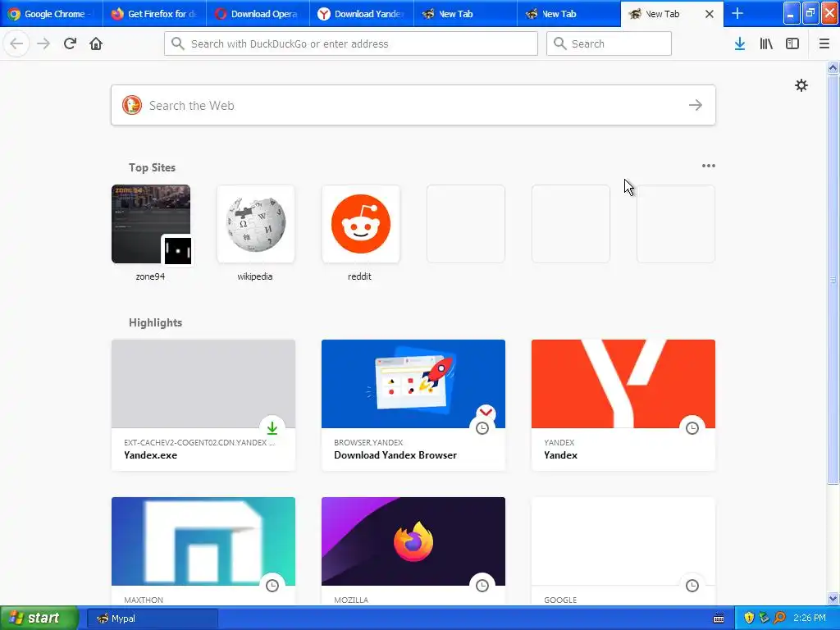Click the history clock on Google card

click(x=692, y=586)
